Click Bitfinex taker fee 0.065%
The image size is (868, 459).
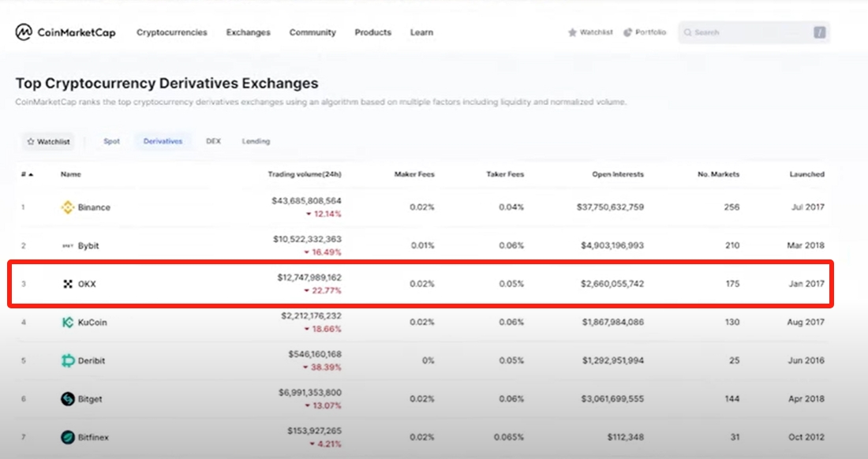click(x=509, y=437)
